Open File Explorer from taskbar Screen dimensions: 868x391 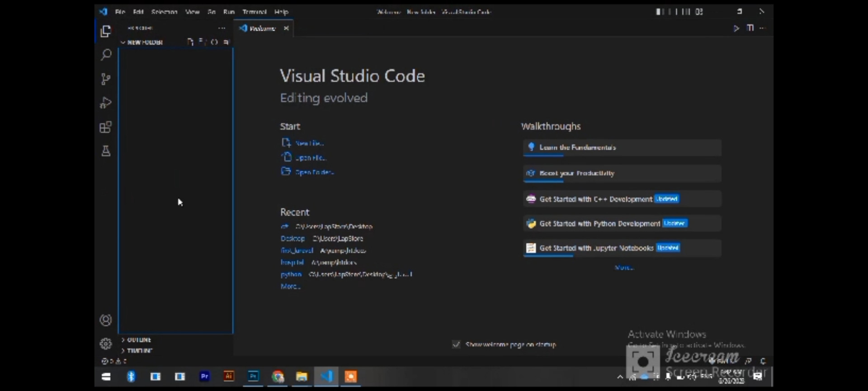point(302,377)
